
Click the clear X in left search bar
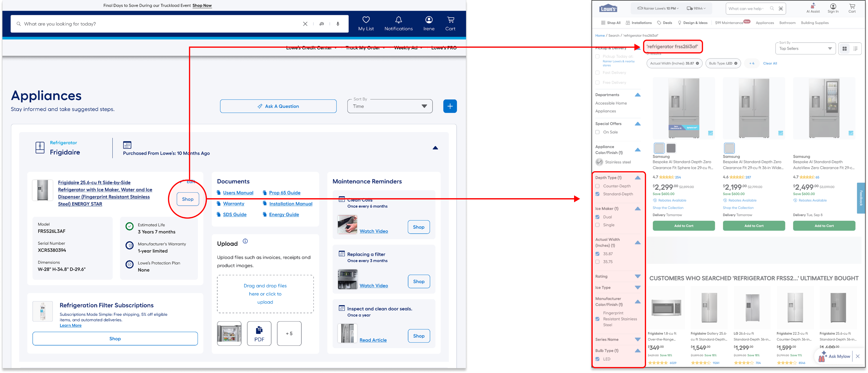tap(305, 24)
